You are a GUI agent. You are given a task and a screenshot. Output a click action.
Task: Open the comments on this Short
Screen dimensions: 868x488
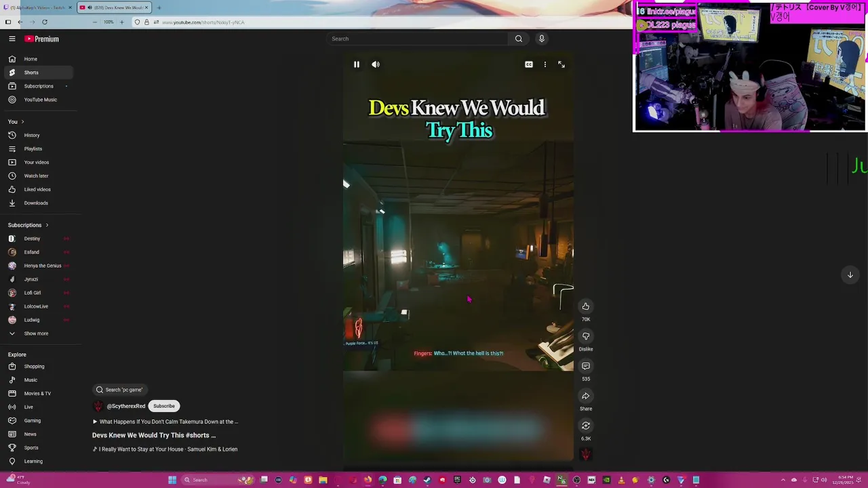pyautogui.click(x=586, y=366)
